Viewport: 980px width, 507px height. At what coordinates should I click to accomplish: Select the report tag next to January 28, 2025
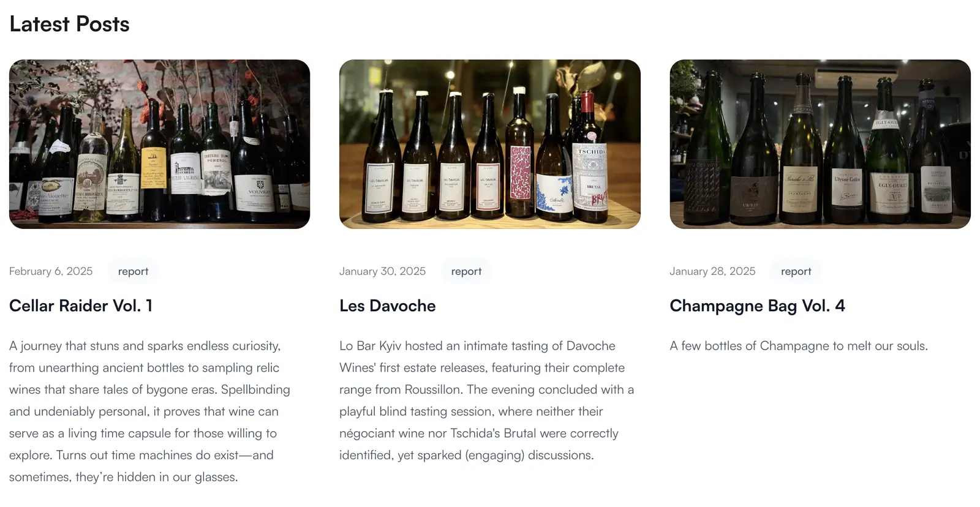click(796, 271)
